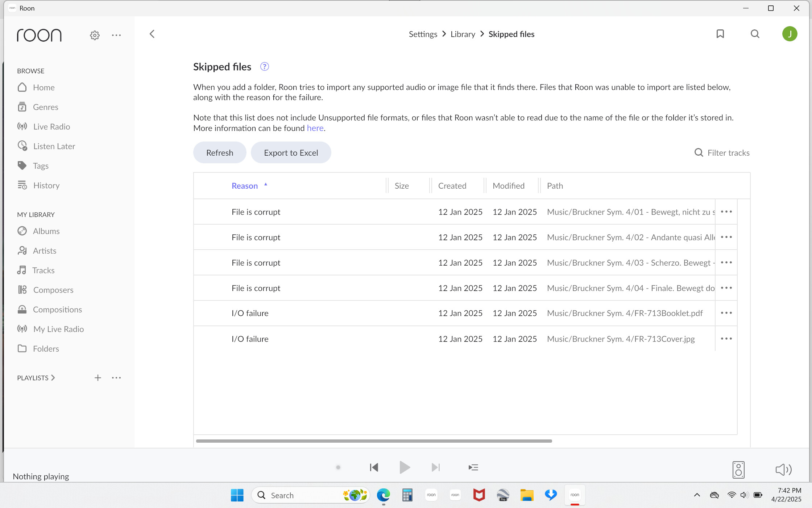This screenshot has width=812, height=508.
Task: Follow the 'here' information link
Action: (x=315, y=128)
